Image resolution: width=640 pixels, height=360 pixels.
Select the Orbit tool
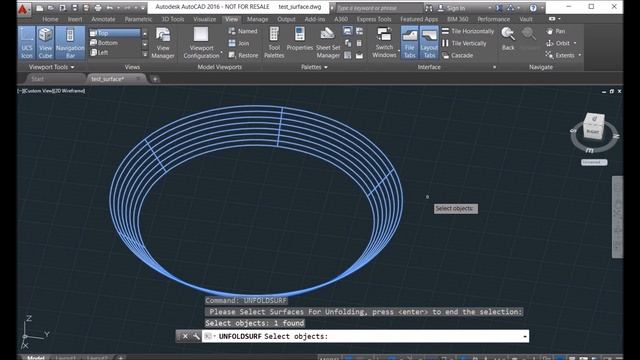(558, 43)
